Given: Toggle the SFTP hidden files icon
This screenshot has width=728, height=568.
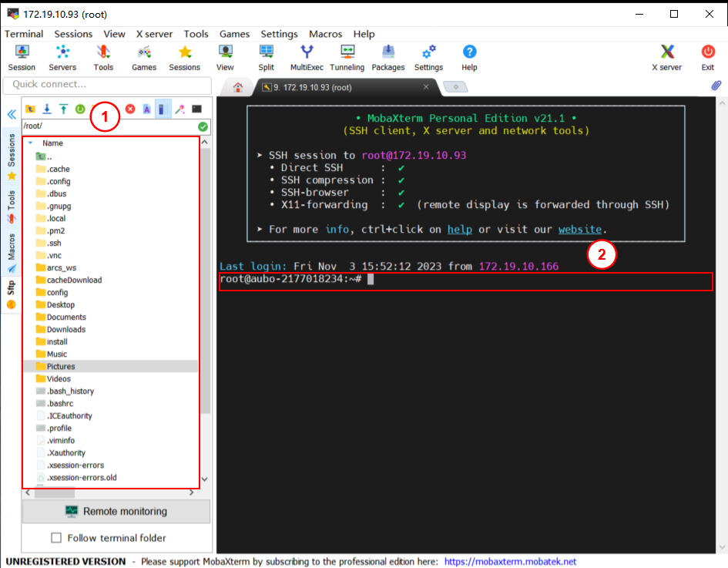Looking at the screenshot, I should coord(163,109).
